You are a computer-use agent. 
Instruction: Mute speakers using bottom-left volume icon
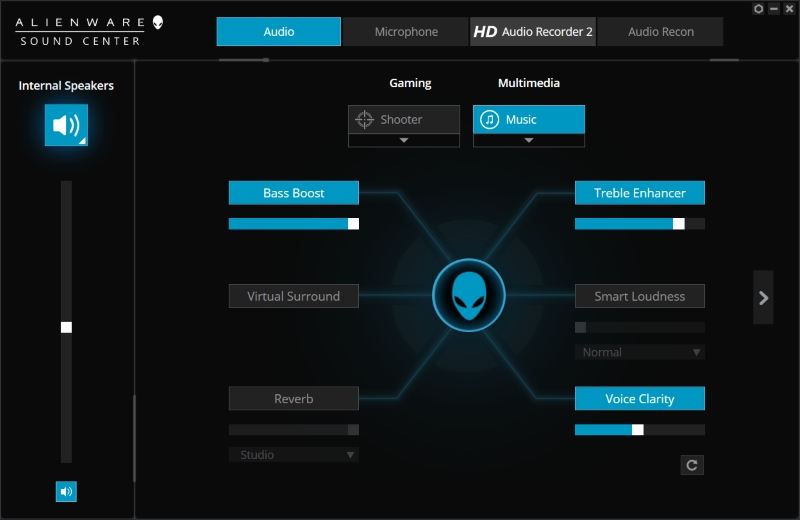(x=66, y=491)
